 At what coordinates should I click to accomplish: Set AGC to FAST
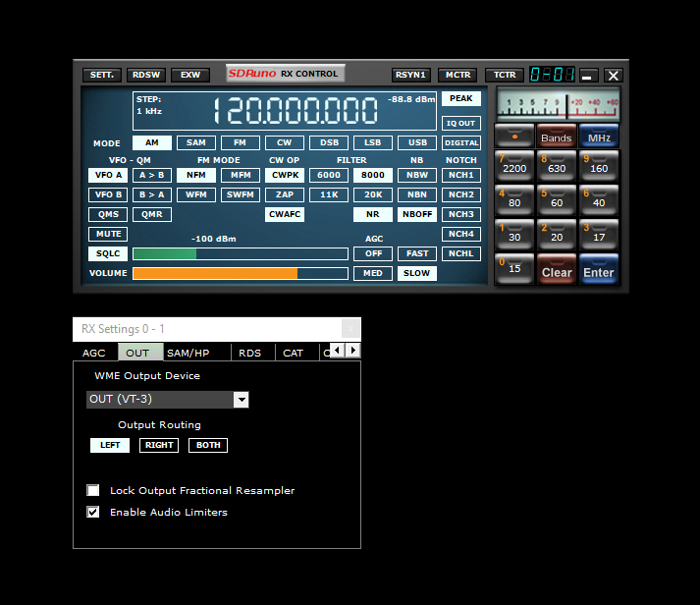click(x=417, y=253)
